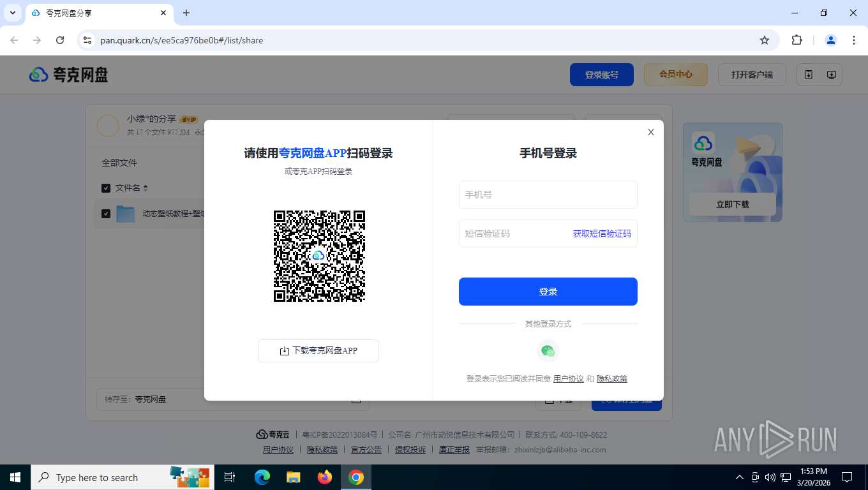
Task: Click 打开客户端 button
Action: click(x=752, y=75)
